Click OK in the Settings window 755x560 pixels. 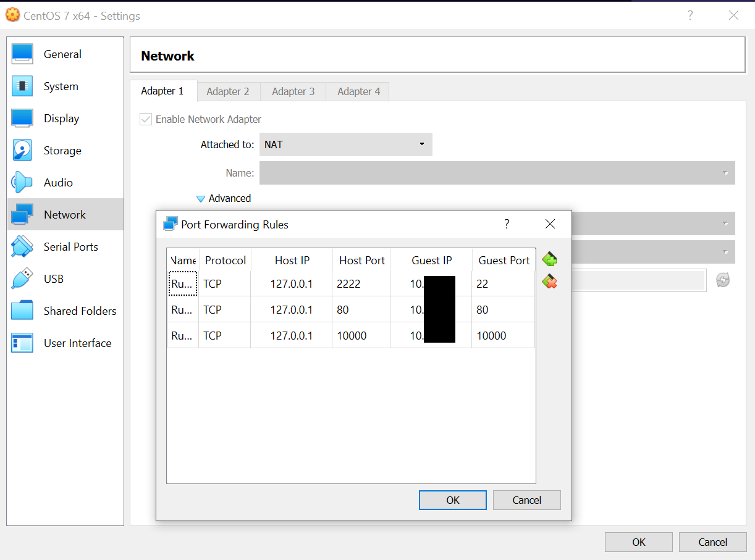(639, 542)
